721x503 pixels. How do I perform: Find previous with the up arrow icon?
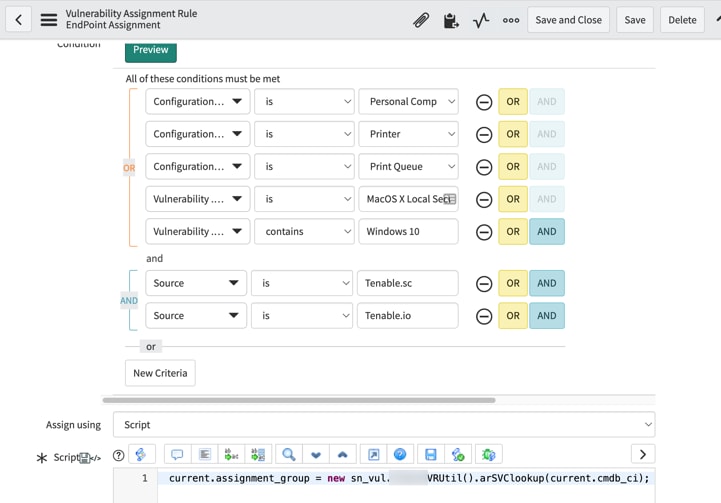tap(343, 455)
